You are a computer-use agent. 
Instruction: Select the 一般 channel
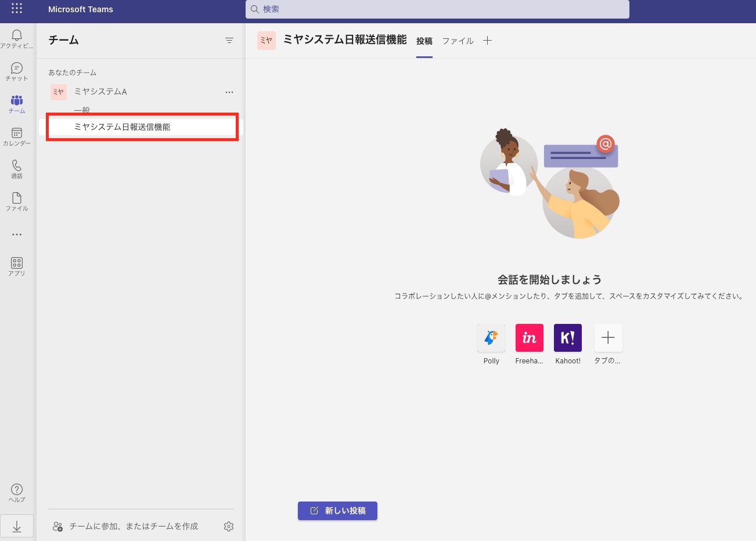point(82,110)
